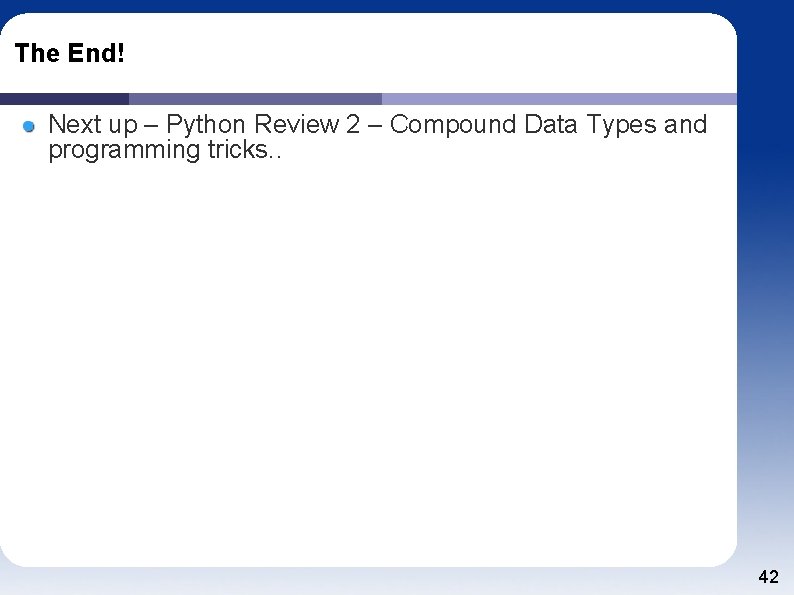Pick the light lavender divider bar segment

[x=558, y=99]
